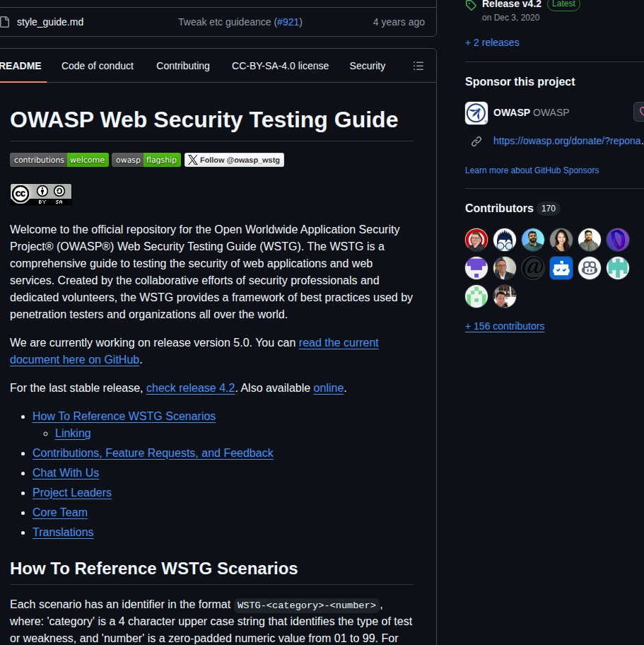
Task: Open first contributor avatar with red ring
Action: (476, 240)
